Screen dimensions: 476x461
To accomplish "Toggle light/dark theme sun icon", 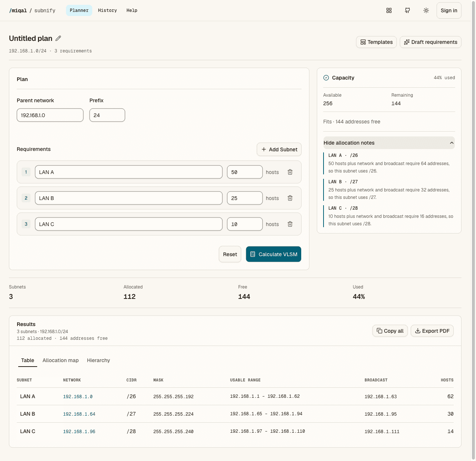I will point(426,10).
